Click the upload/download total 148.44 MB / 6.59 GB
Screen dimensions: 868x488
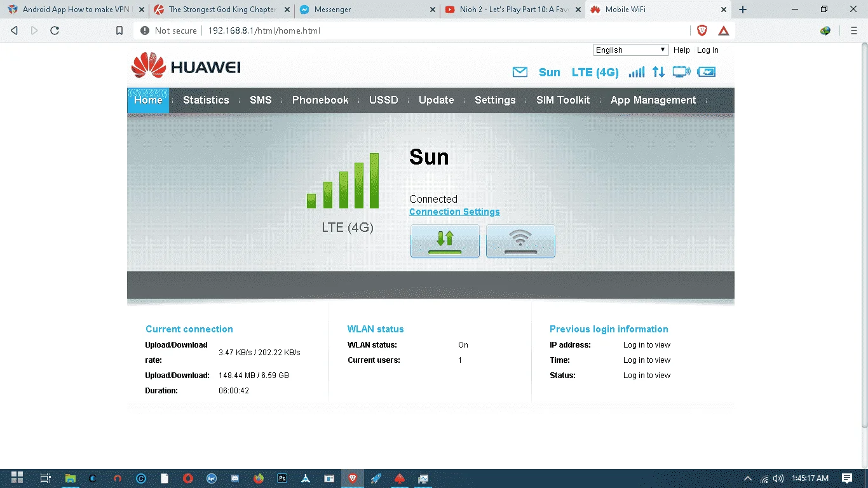[x=254, y=376]
